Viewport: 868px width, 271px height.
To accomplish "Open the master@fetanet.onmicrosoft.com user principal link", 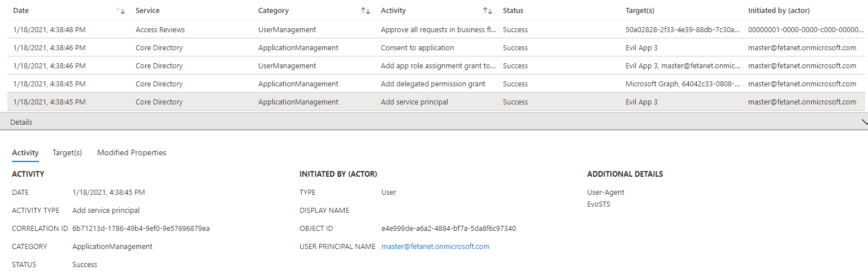I will click(x=435, y=246).
